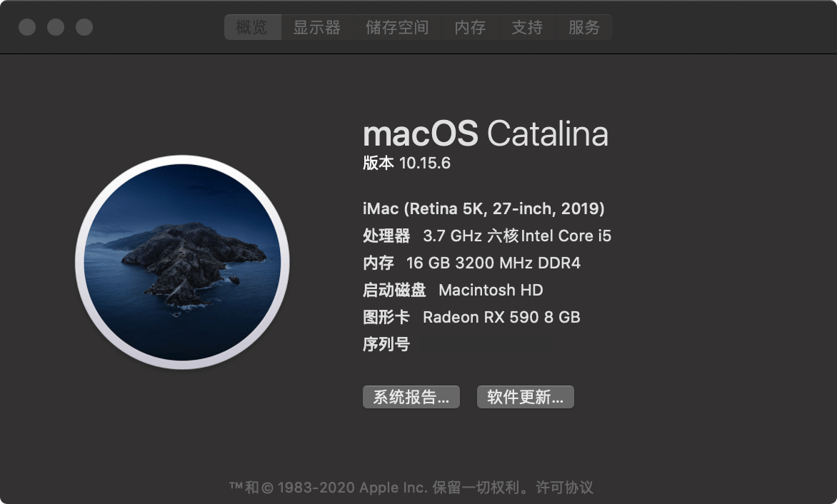Select the 概览 overview tab

[253, 27]
